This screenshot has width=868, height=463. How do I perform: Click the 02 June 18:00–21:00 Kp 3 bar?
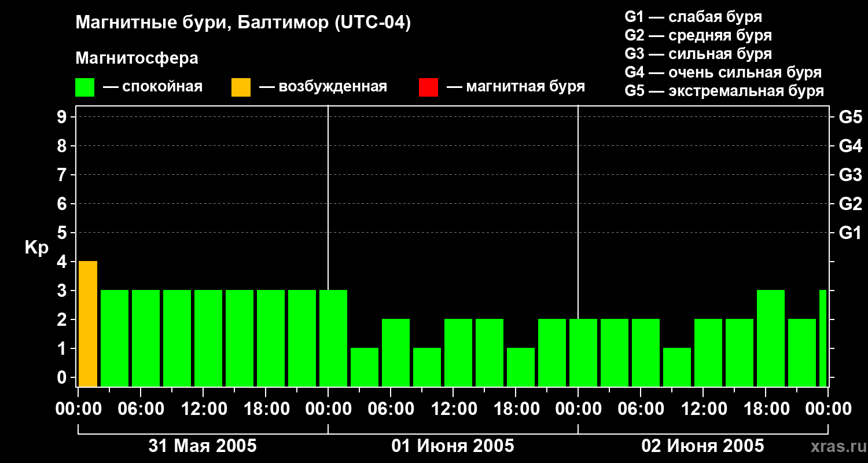[x=771, y=338]
